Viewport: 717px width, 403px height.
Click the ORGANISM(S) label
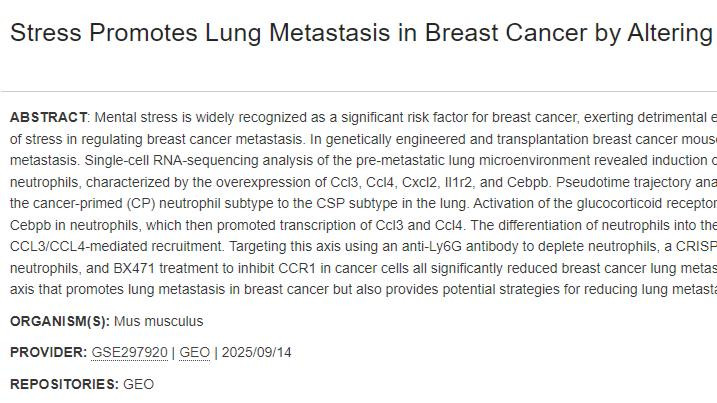[59, 321]
